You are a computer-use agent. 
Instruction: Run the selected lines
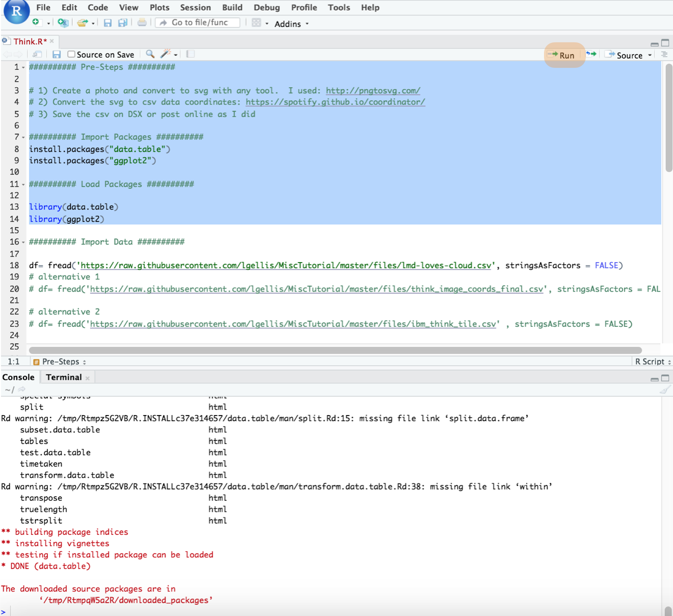coord(562,55)
